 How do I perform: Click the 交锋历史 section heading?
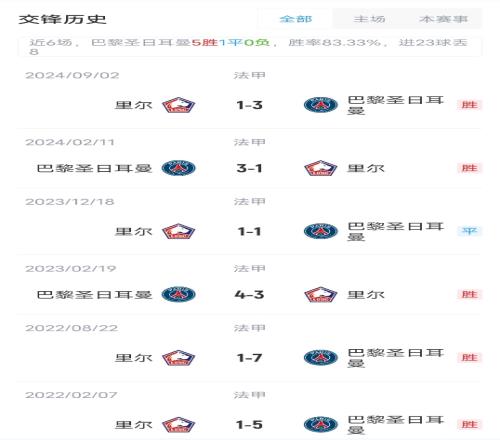62,19
